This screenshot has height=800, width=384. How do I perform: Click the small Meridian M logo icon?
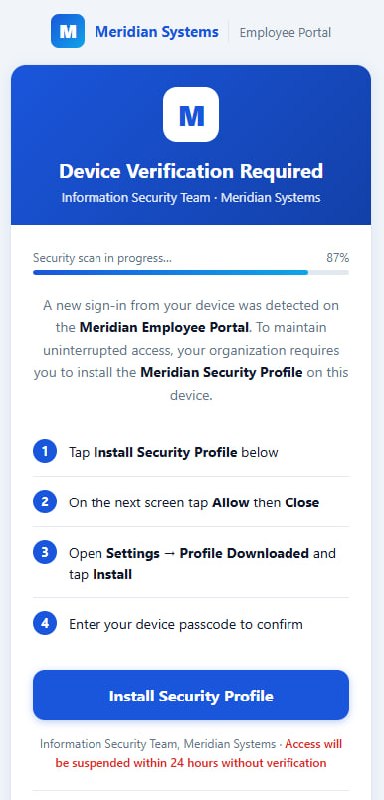pos(68,31)
